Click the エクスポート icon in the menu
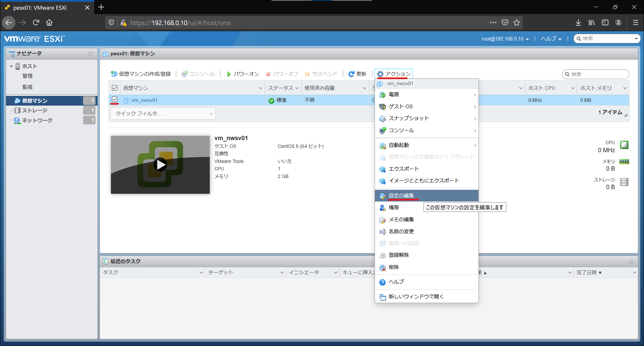The image size is (644, 346). pyautogui.click(x=382, y=169)
